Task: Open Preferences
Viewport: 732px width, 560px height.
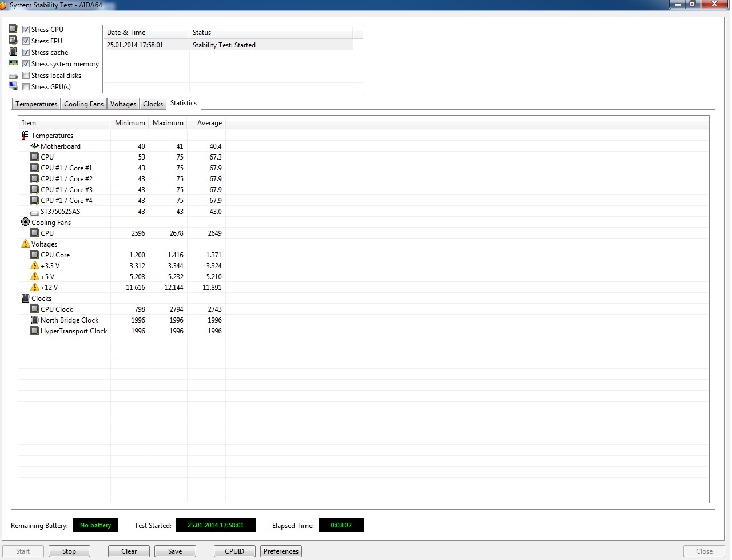Action: coord(281,551)
